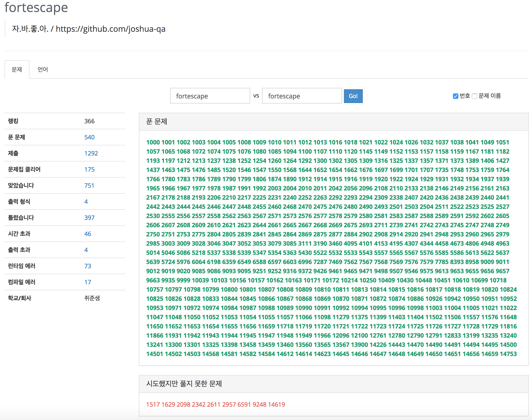Open 시간 초과 count 46
The image size is (532, 420).
(88, 234)
